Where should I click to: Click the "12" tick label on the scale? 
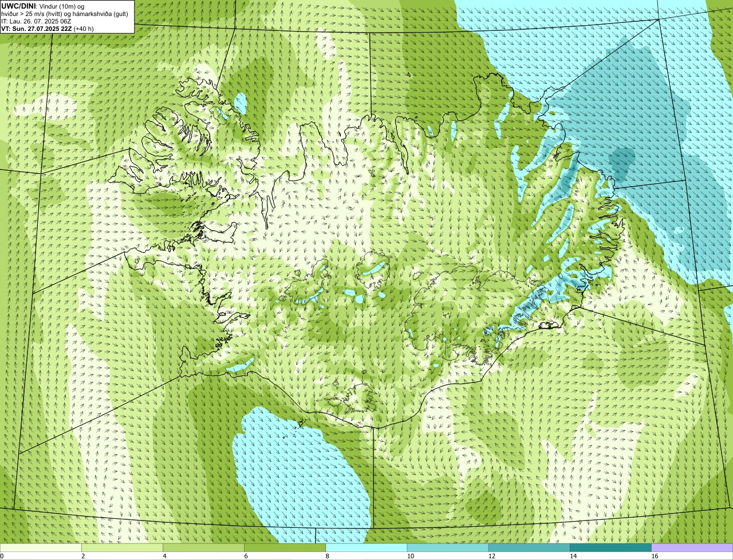tap(491, 556)
